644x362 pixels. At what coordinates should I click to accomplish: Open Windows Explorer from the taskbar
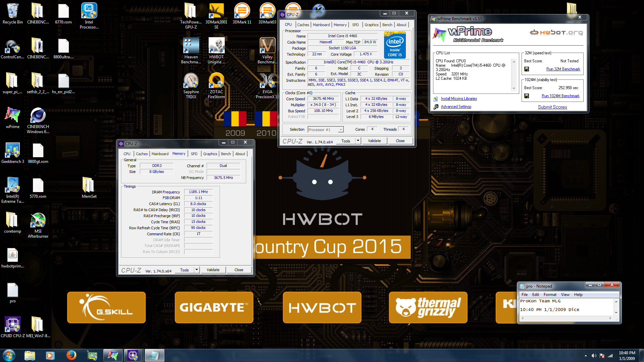point(30,355)
